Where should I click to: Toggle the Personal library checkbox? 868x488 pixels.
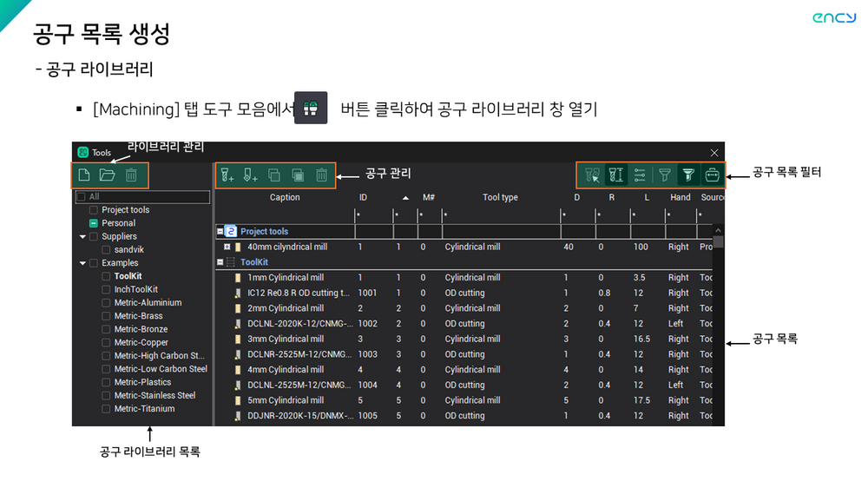(x=93, y=223)
